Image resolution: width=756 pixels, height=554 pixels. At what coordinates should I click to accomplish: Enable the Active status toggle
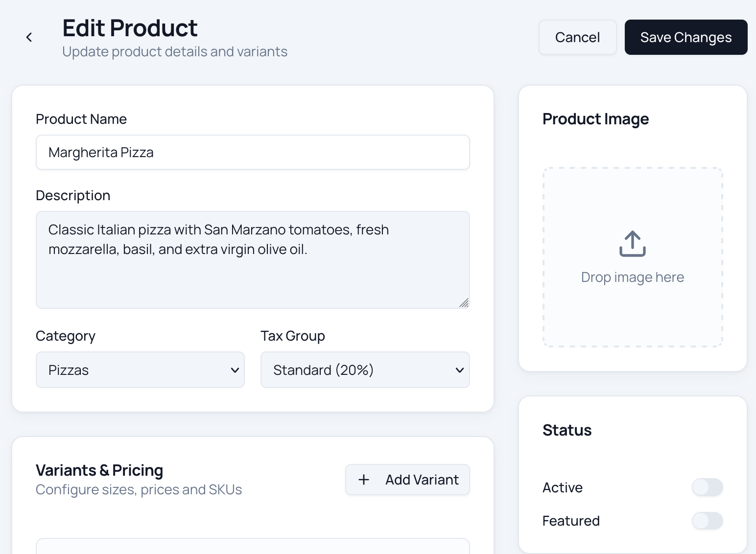(x=707, y=487)
